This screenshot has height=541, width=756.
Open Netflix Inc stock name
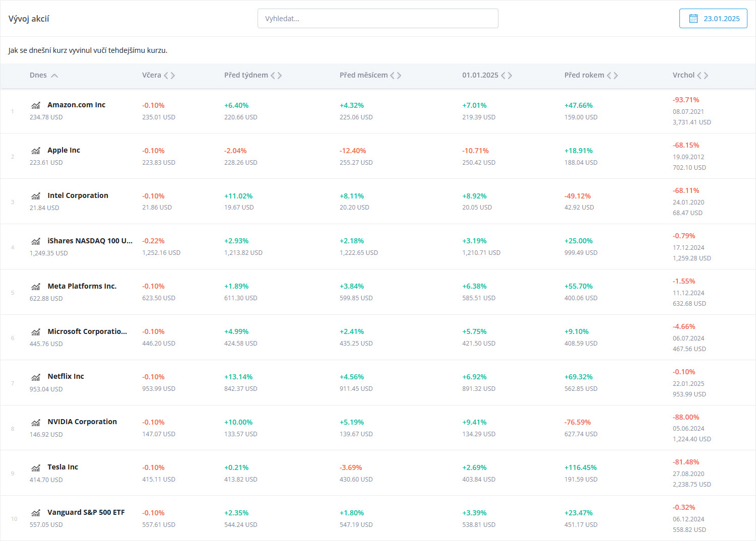pyautogui.click(x=66, y=376)
